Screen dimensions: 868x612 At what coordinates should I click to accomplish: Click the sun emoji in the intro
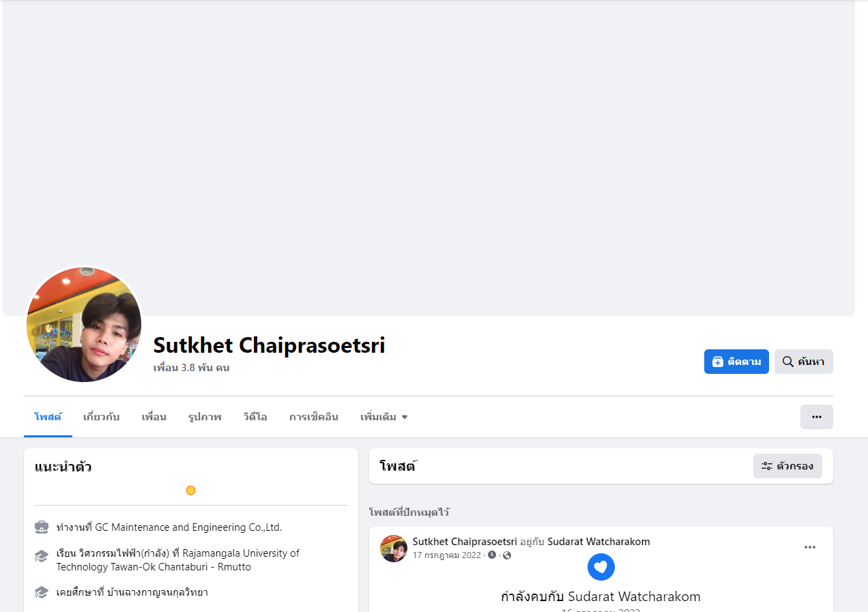(190, 491)
